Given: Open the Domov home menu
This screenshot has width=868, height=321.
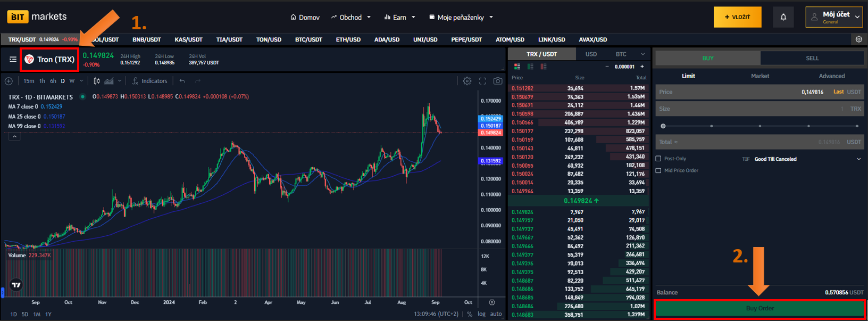Looking at the screenshot, I should pyautogui.click(x=305, y=18).
